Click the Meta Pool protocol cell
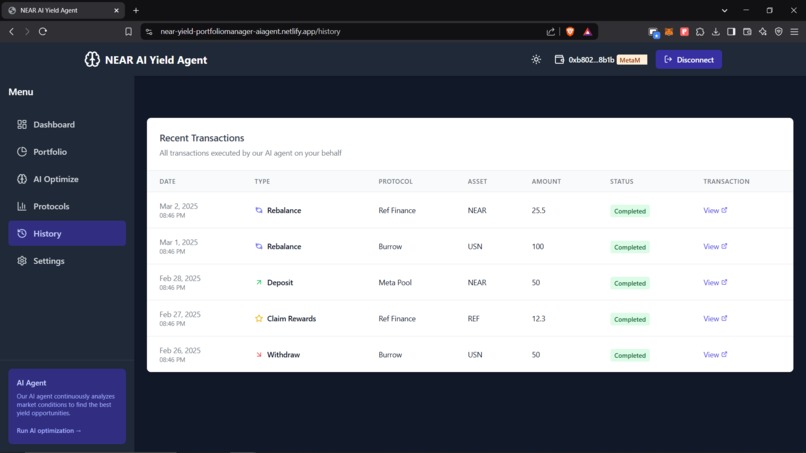This screenshot has width=806, height=453. click(395, 282)
